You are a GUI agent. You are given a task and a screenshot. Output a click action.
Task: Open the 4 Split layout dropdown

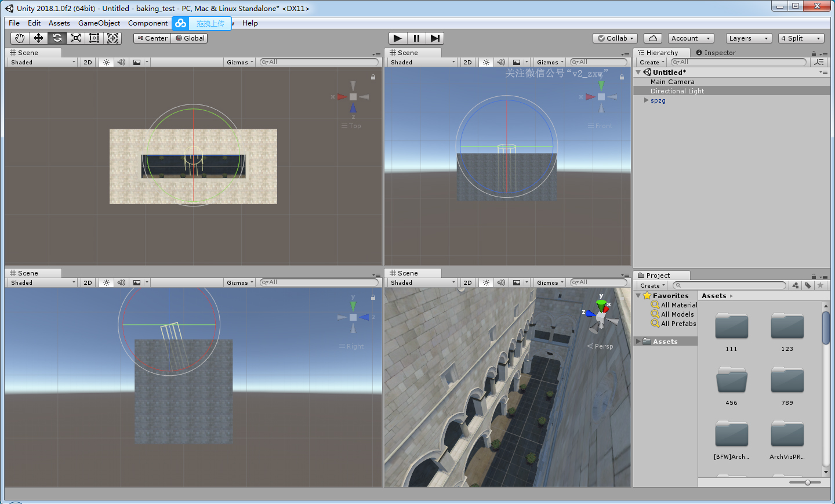pyautogui.click(x=801, y=38)
